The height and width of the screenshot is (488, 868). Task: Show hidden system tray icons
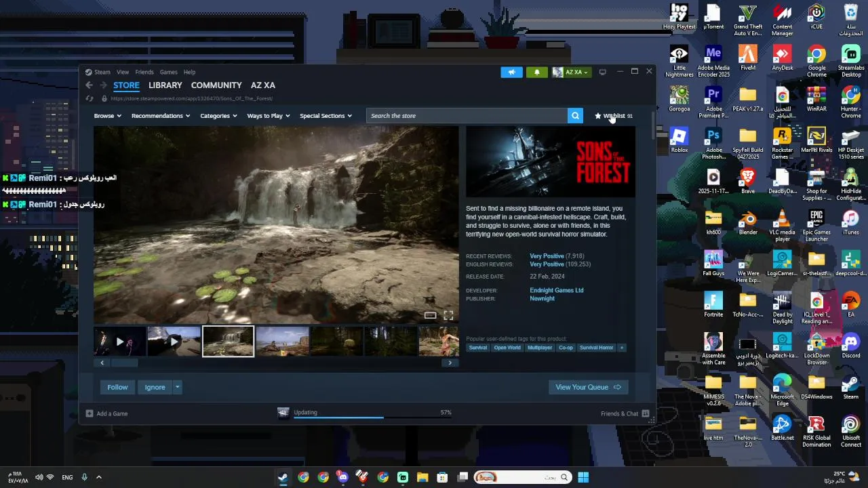pyautogui.click(x=98, y=477)
